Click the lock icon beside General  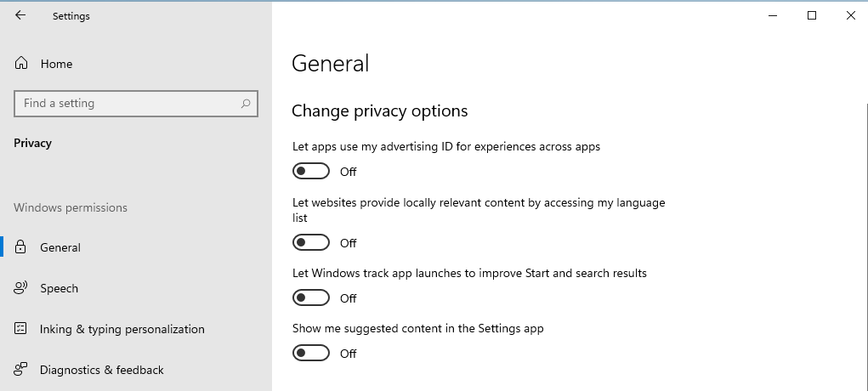[21, 247]
